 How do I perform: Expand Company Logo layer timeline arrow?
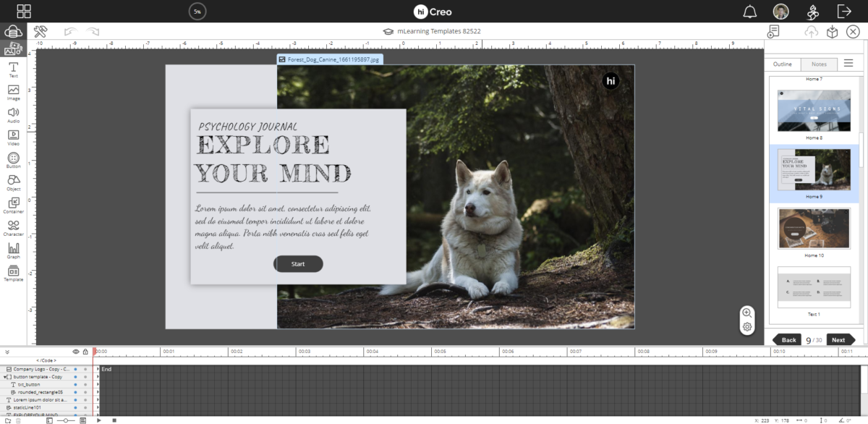point(98,369)
